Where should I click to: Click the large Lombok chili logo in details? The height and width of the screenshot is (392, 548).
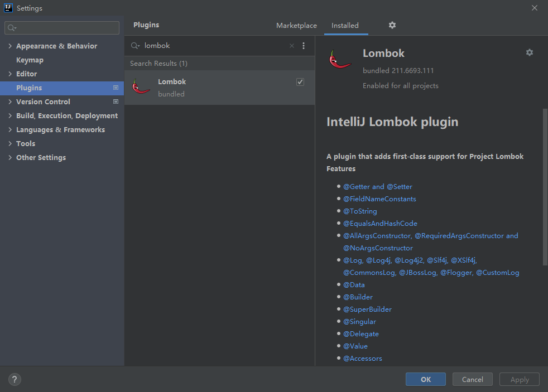[x=340, y=59]
